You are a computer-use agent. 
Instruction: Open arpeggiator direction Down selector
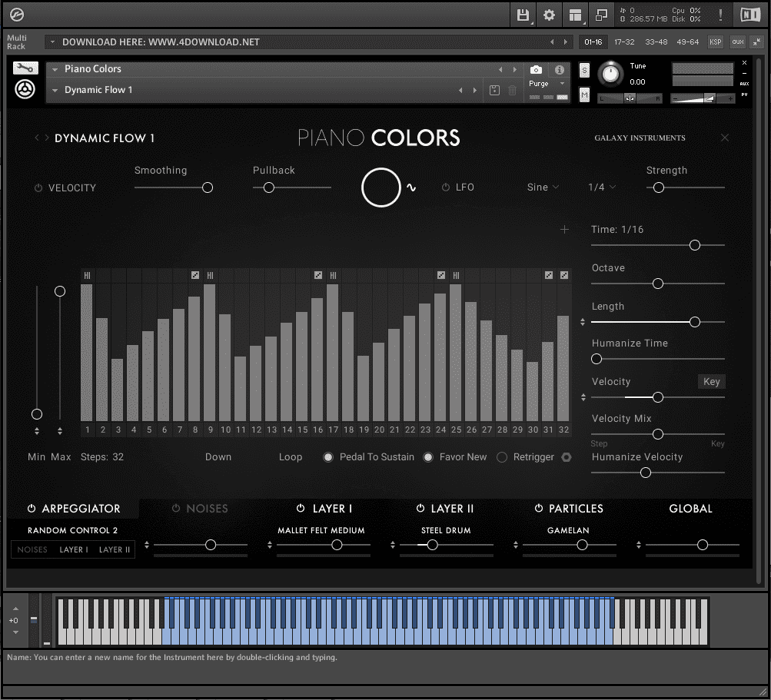pyautogui.click(x=218, y=457)
